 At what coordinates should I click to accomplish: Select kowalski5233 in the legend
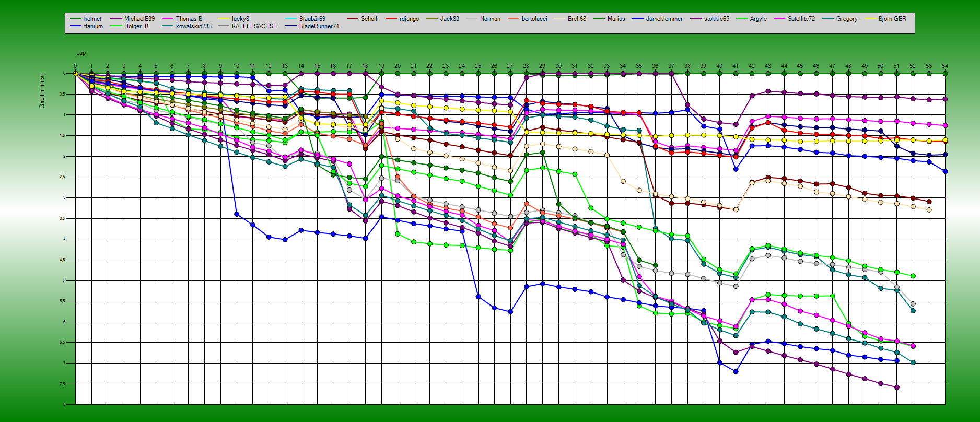pyautogui.click(x=193, y=26)
